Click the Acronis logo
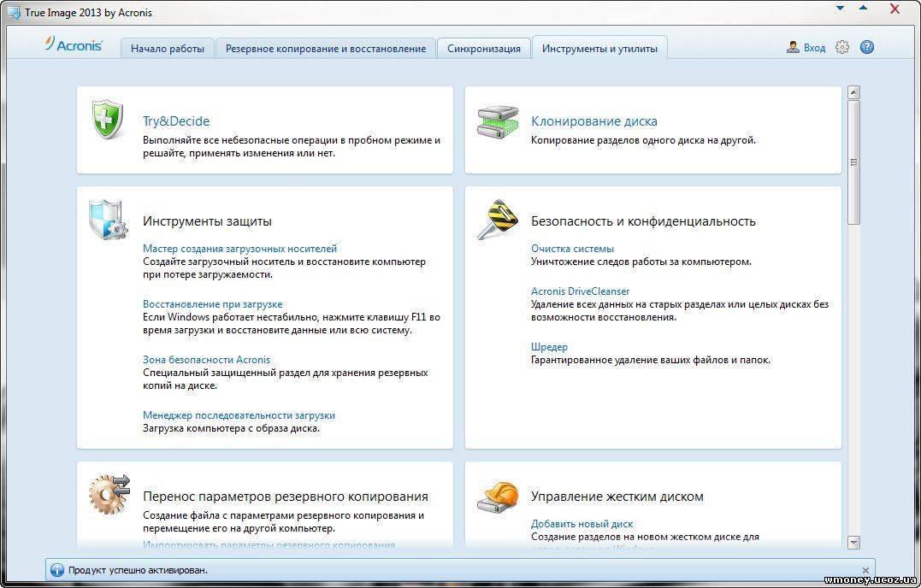921x588 pixels. click(74, 44)
